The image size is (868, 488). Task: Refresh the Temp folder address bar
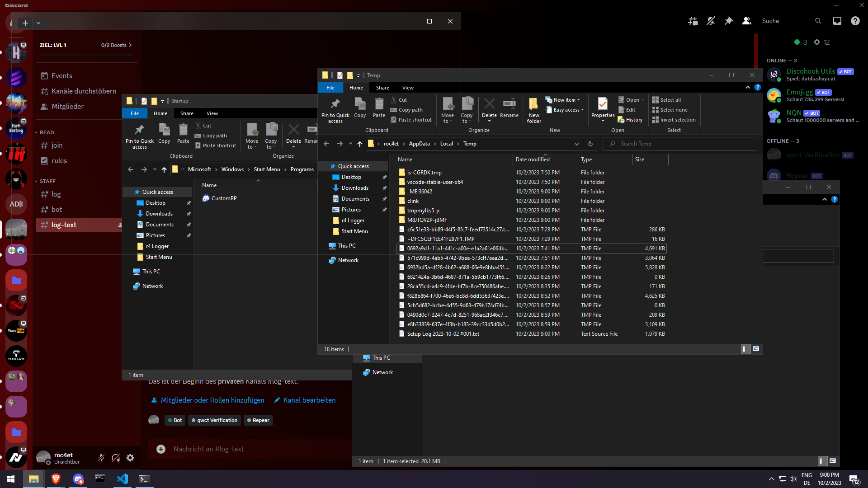(x=590, y=144)
